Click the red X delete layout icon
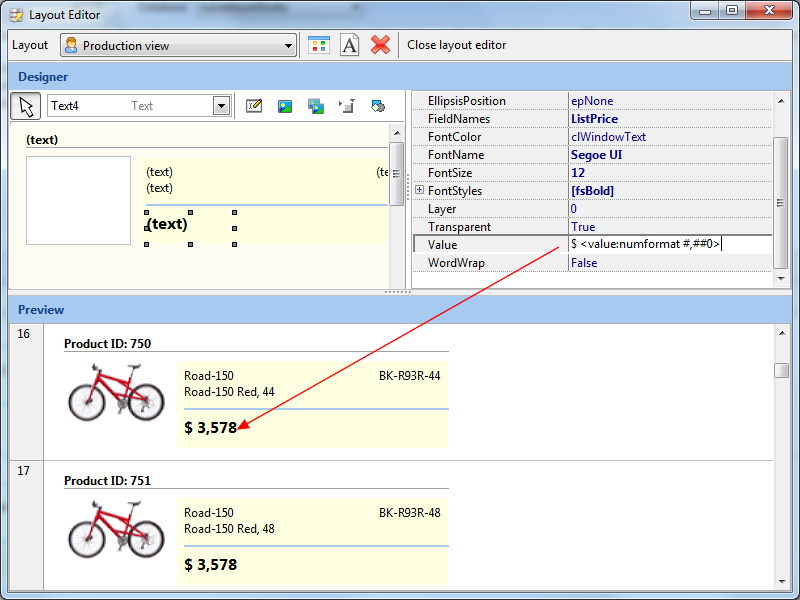 point(380,45)
